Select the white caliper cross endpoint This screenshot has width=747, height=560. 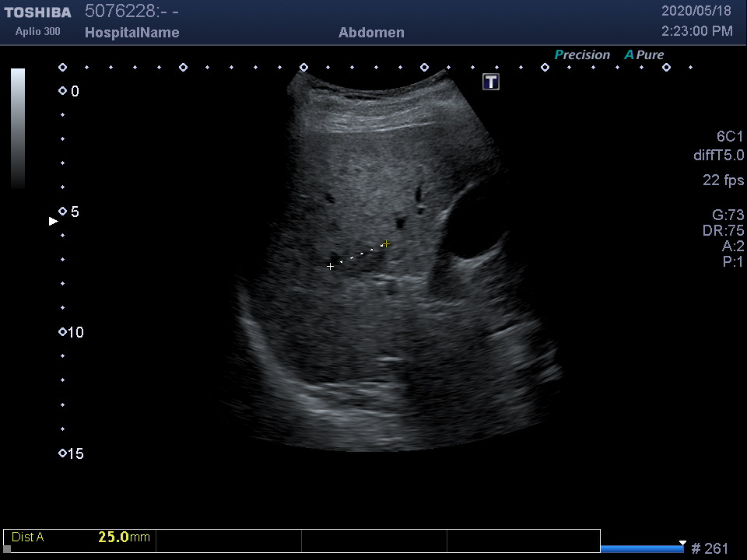(330, 267)
